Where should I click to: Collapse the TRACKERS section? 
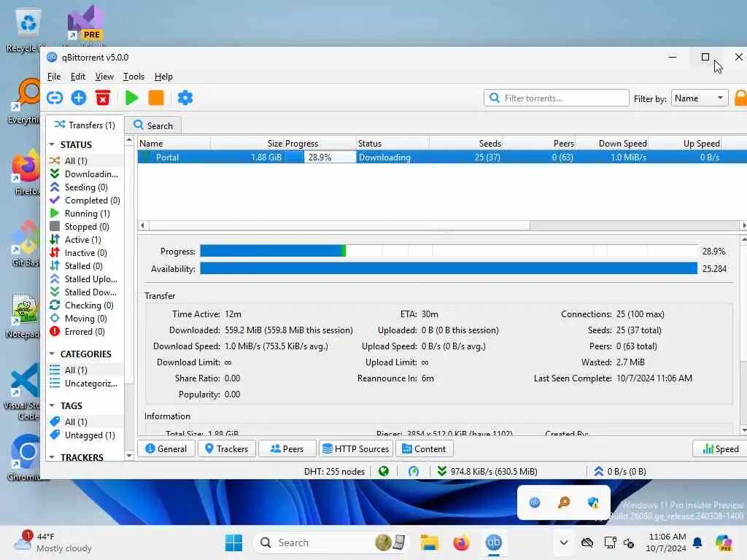coord(52,457)
